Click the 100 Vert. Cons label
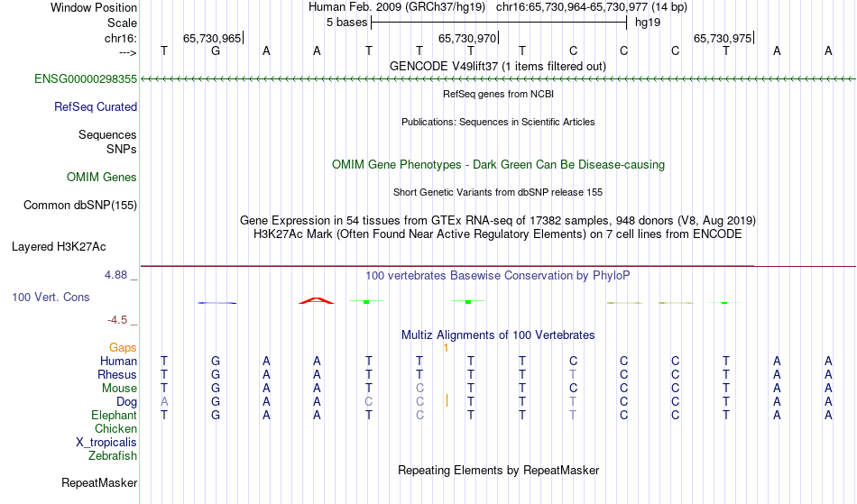Viewport: 857px width, 504px height. click(x=51, y=297)
